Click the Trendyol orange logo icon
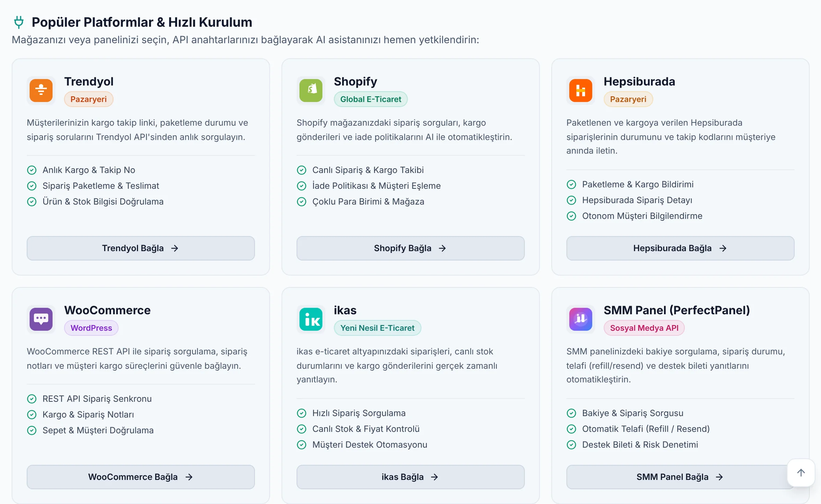The height and width of the screenshot is (504, 821). [41, 90]
